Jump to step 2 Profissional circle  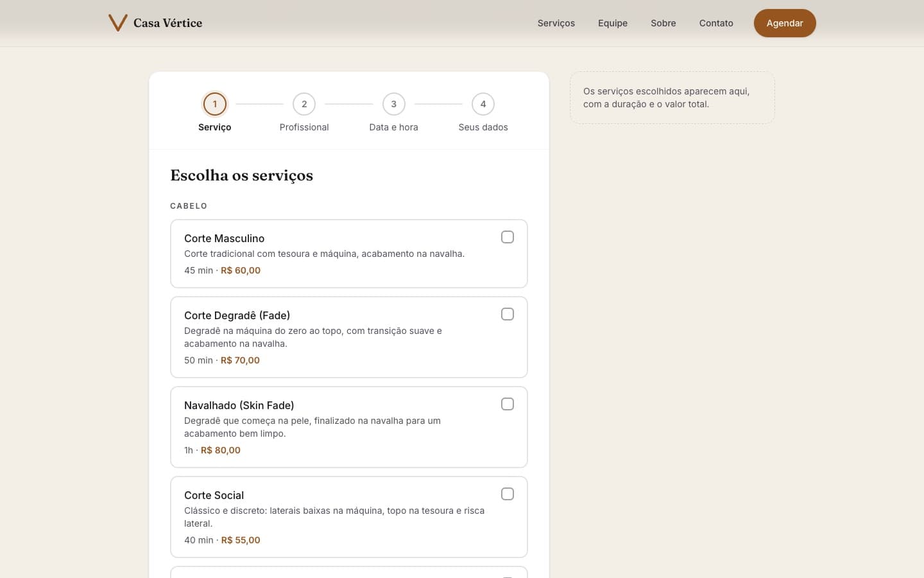click(x=304, y=104)
